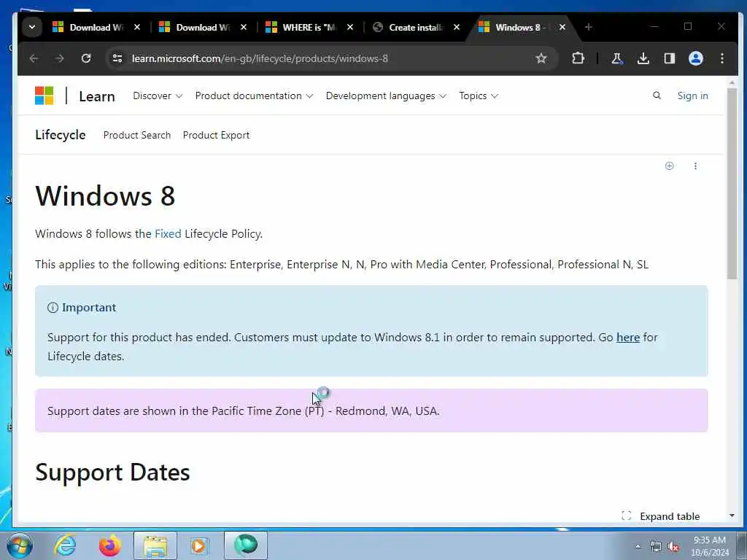View site information icon in address bar
Screen dimensions: 747x560
(117, 58)
